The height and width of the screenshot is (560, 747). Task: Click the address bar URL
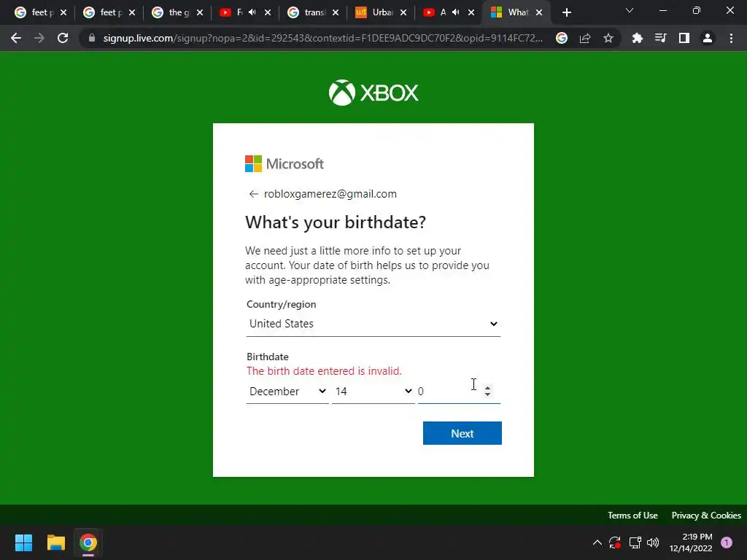point(322,38)
